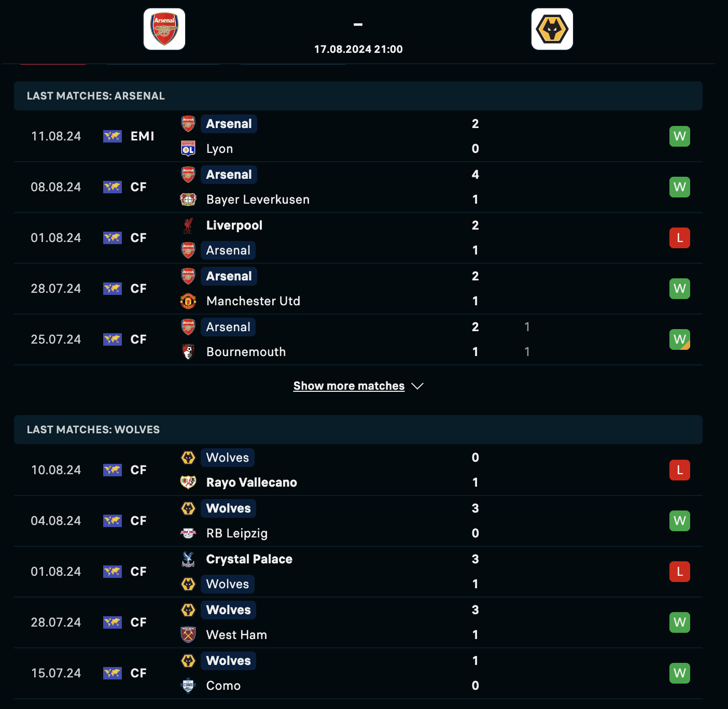Click the RB Leipzig club logo

click(x=188, y=533)
